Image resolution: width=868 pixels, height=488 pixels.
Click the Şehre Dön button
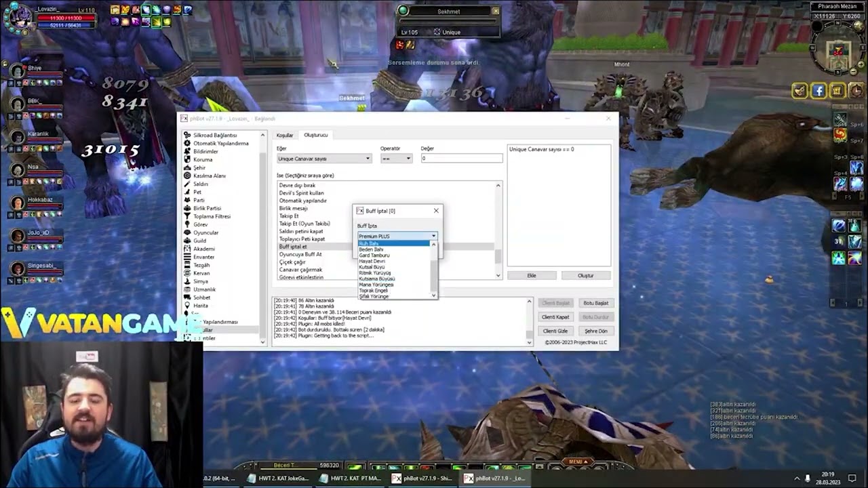coord(595,331)
